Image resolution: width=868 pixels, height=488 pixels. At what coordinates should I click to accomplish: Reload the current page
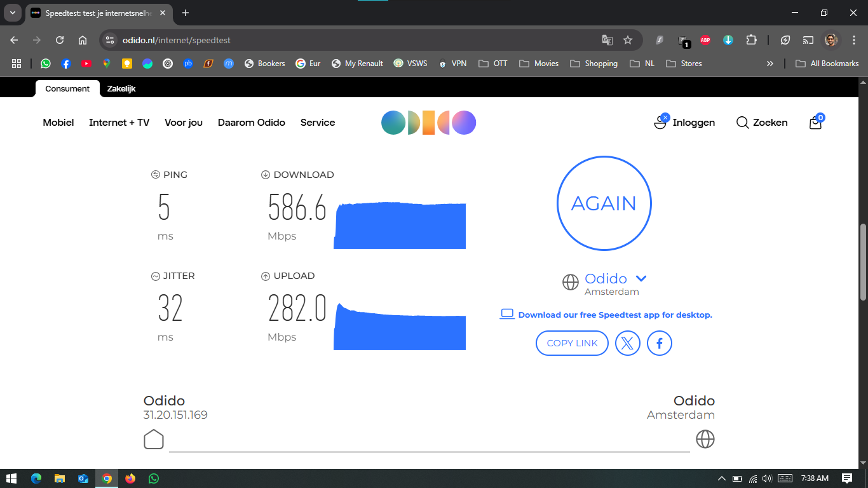click(60, 40)
